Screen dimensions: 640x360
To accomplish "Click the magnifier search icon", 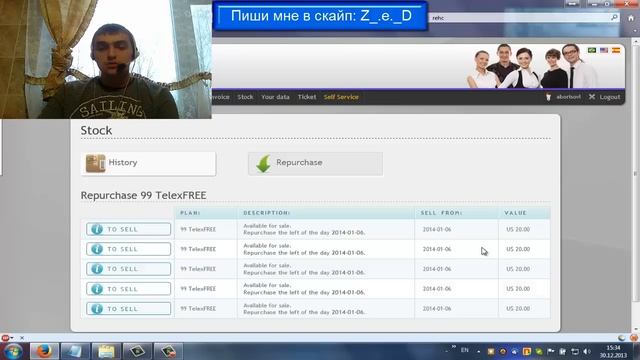I will click(614, 18).
